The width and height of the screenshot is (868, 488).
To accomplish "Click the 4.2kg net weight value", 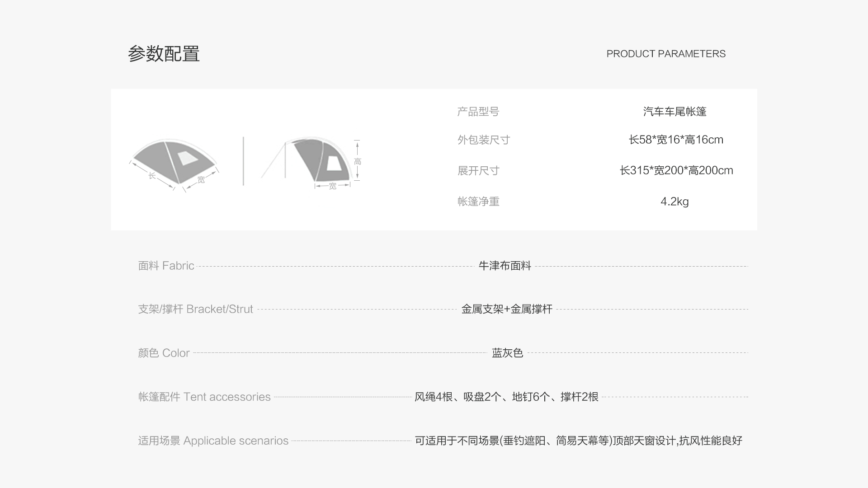I will pyautogui.click(x=675, y=201).
